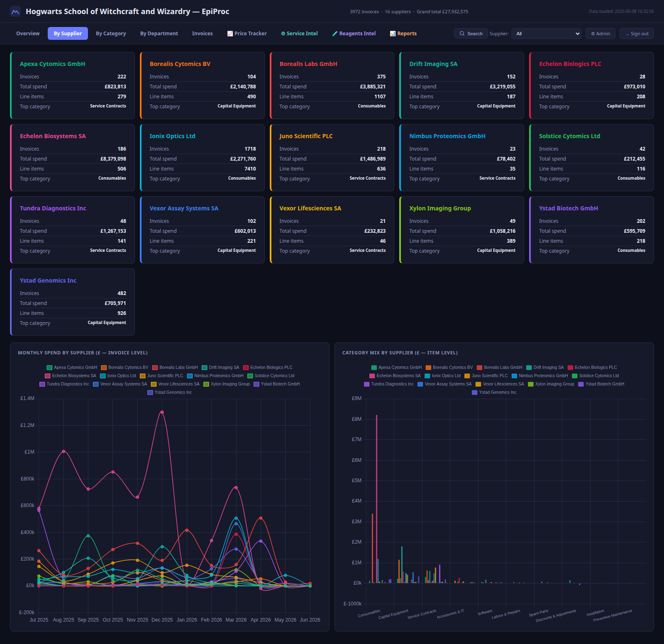Click Echelon Biosystems Aug 2025 data point

63,451
